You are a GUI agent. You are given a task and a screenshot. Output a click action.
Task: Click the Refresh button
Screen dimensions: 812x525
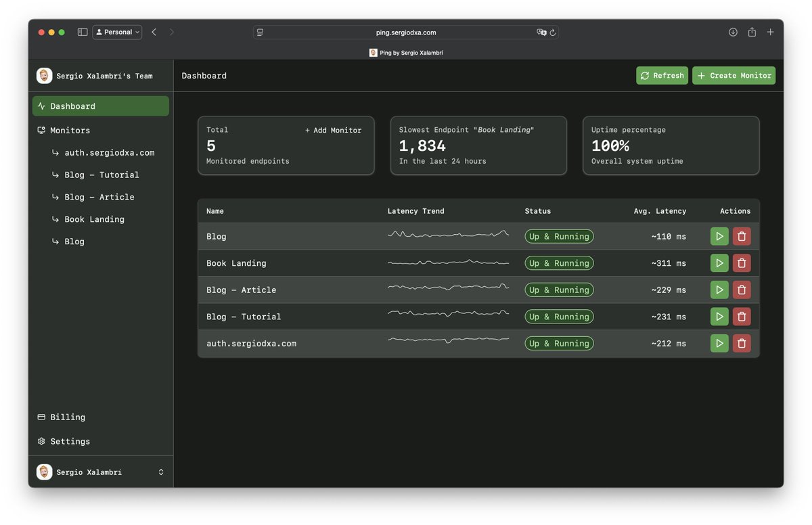(662, 76)
